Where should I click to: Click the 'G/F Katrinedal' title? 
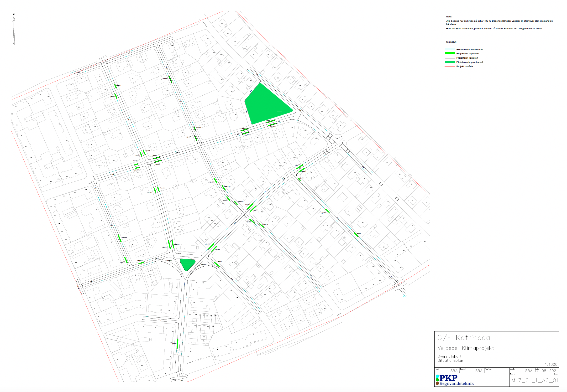(x=465, y=338)
